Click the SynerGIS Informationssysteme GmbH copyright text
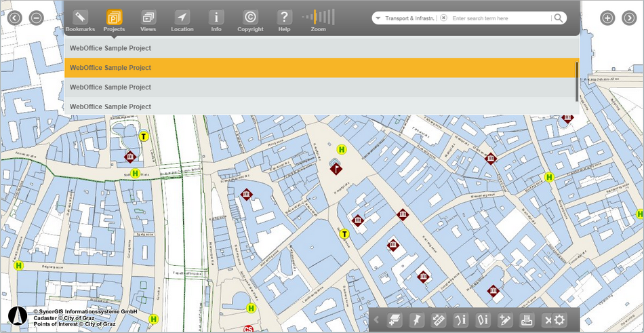The height and width of the screenshot is (333, 644). click(85, 312)
